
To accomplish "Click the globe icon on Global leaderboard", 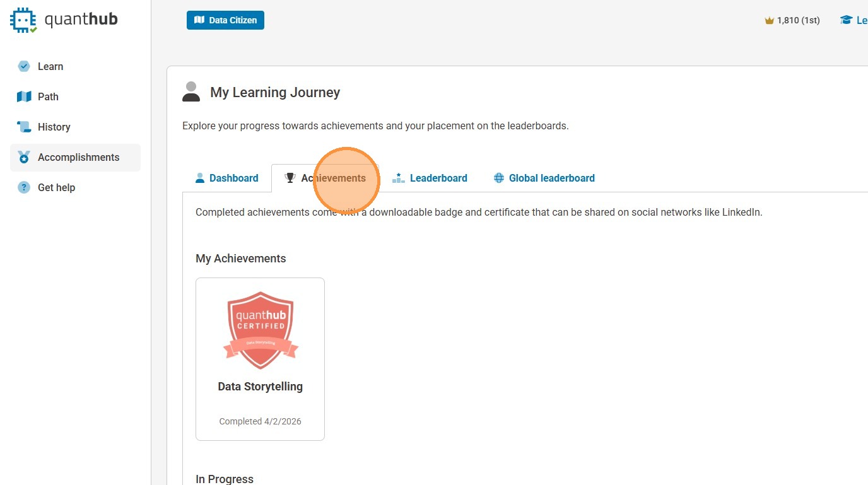I will [x=498, y=178].
